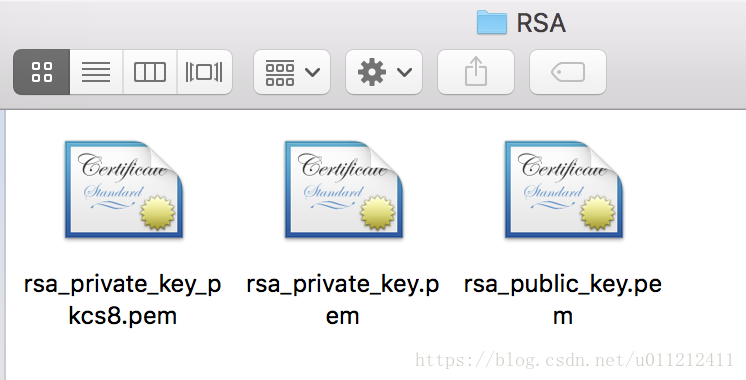Switch to list view mode
This screenshot has width=746, height=380.
coord(97,72)
